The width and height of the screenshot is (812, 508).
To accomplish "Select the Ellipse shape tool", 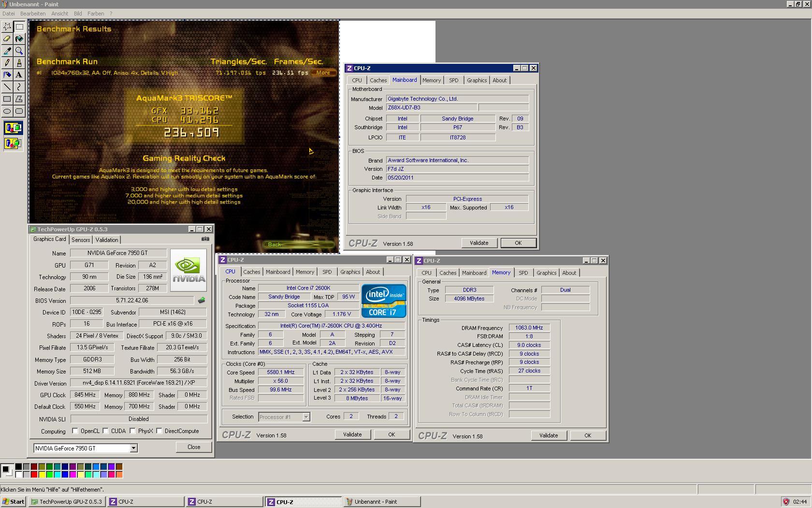I will 7,111.
